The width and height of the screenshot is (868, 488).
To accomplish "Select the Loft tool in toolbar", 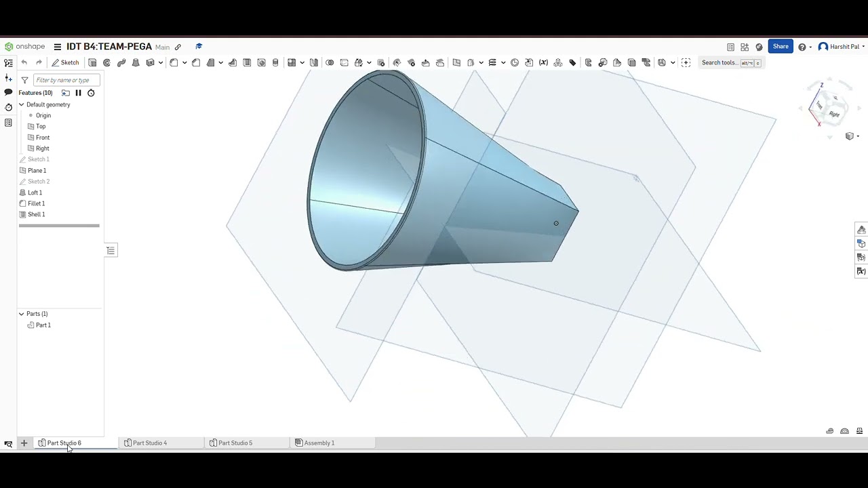I will [x=136, y=62].
